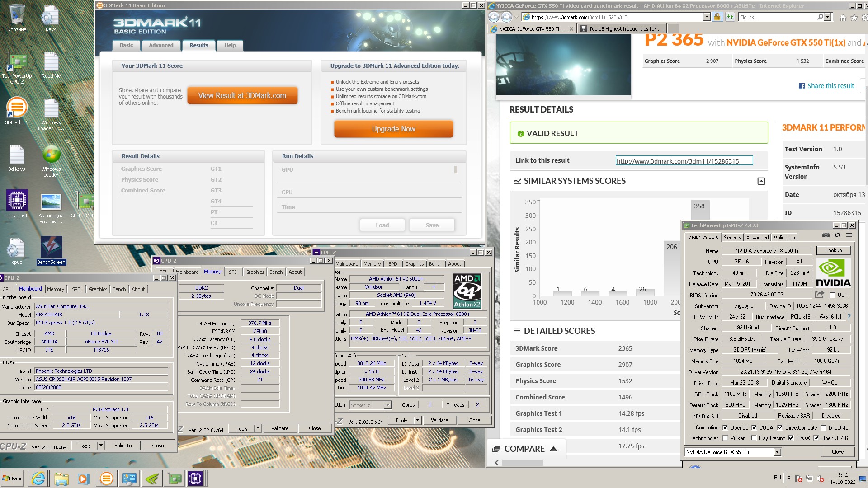Click Validate button in CPU-Z Memory window
The image size is (868, 488).
click(x=280, y=428)
